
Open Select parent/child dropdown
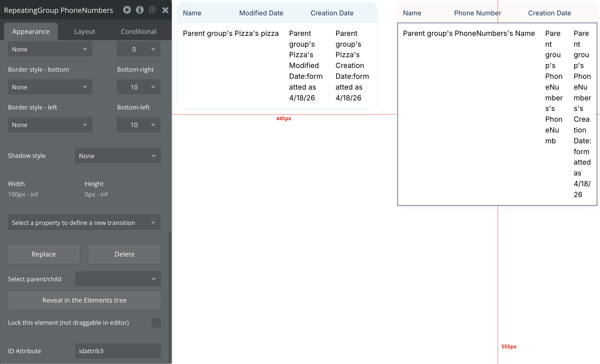point(118,279)
